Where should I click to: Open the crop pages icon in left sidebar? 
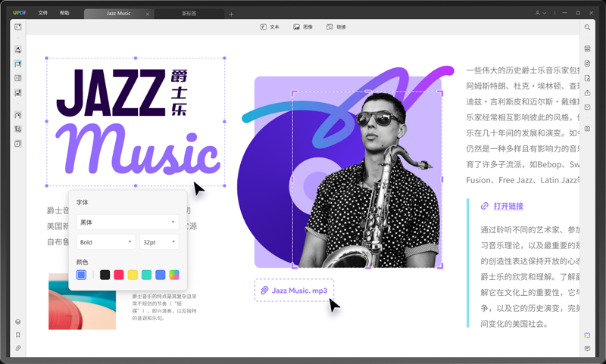tap(17, 129)
